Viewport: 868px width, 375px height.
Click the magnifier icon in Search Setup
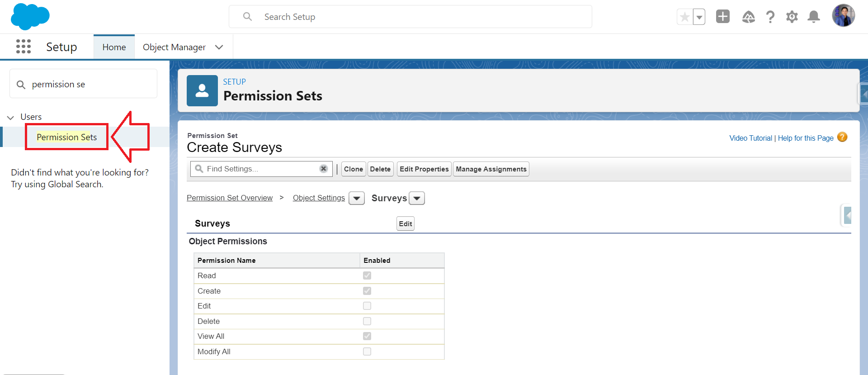click(x=247, y=17)
